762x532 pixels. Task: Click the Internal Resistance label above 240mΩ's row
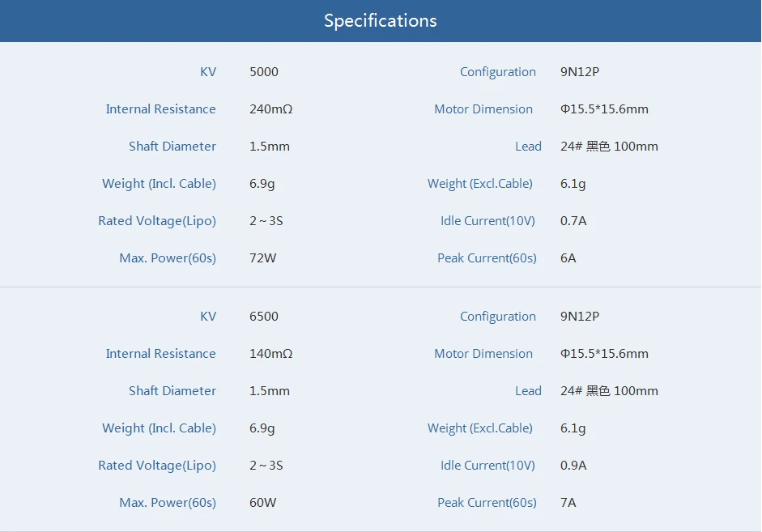160,109
